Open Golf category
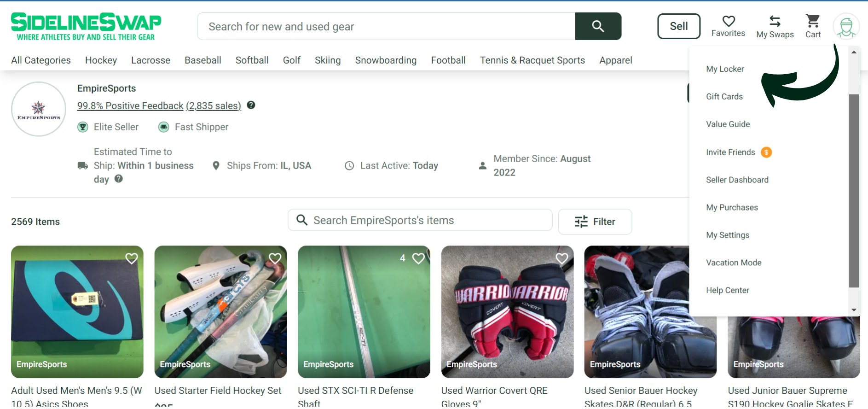 (292, 60)
